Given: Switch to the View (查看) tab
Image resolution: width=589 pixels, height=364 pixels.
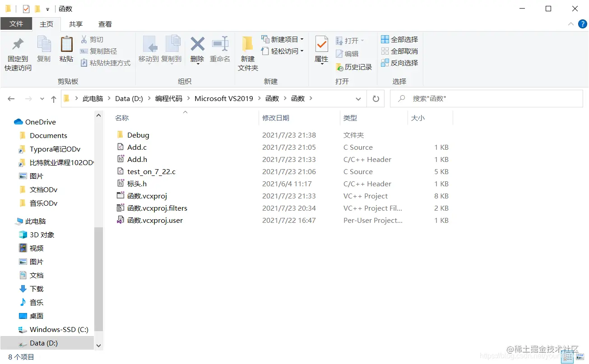Looking at the screenshot, I should [x=105, y=24].
